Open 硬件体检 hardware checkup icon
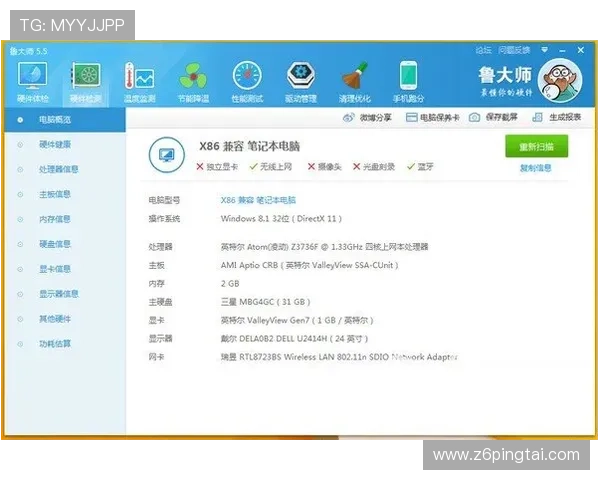600x480 pixels. coord(33,78)
